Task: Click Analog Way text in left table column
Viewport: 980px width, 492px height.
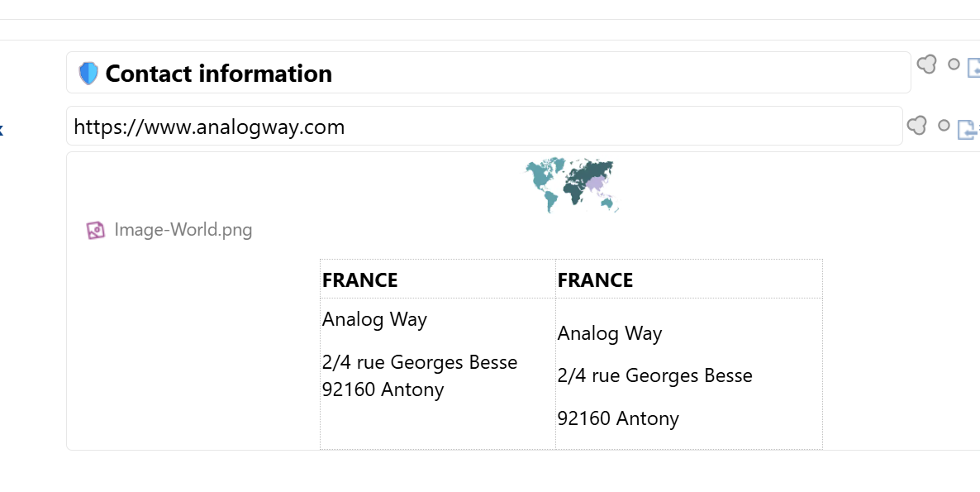Action: 375,319
